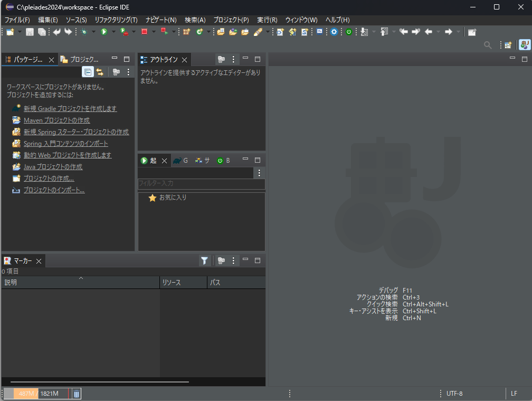
Task: Open the Debug configurations dropdown arrow
Action: [93, 32]
